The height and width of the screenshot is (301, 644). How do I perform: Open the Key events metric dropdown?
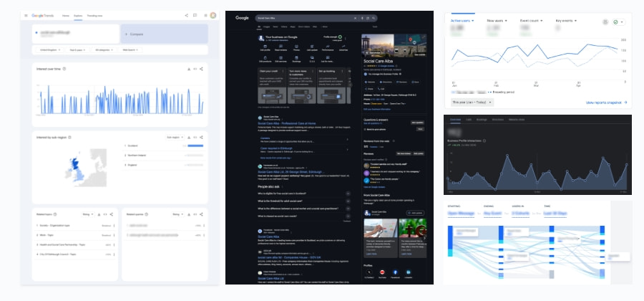pos(567,21)
